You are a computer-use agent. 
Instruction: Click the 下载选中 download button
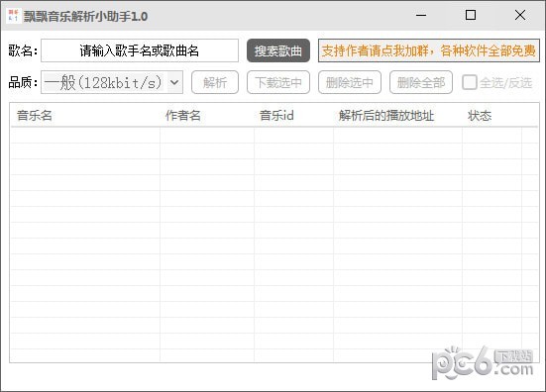pyautogui.click(x=278, y=82)
